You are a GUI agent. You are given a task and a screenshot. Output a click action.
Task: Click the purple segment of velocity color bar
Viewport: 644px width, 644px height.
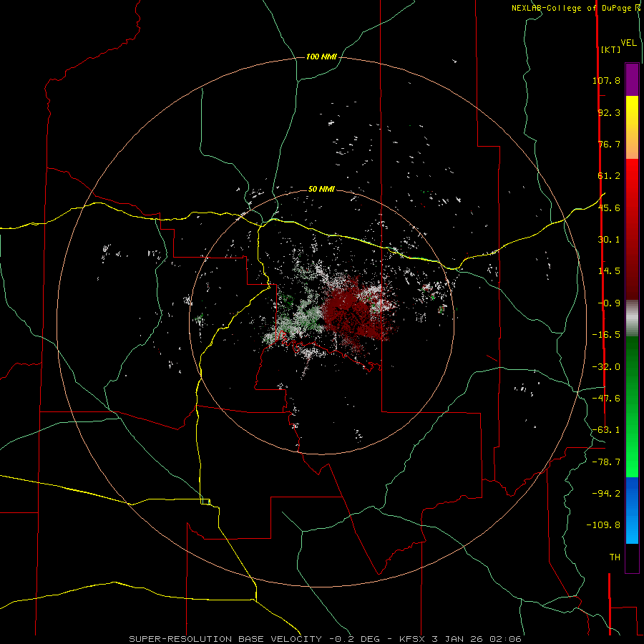tap(632, 79)
